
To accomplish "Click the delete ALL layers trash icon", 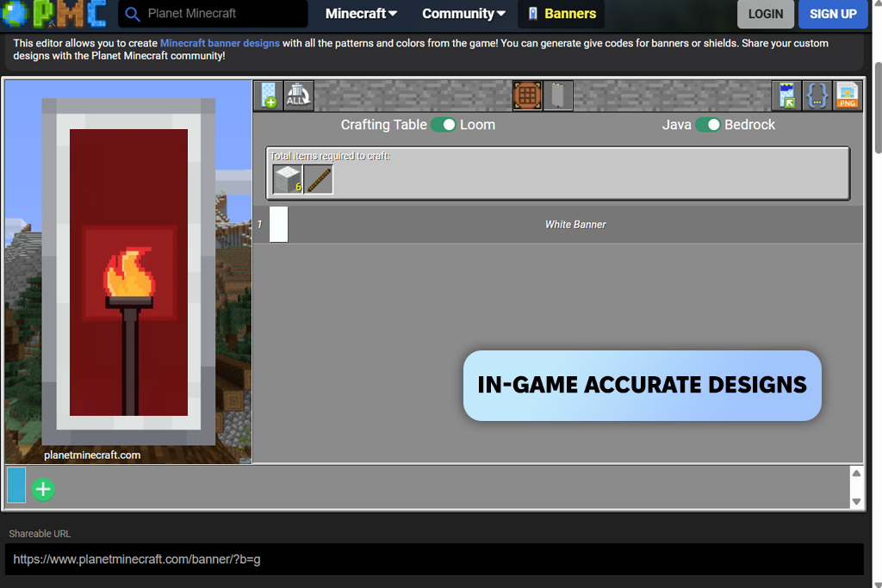I will 298,95.
